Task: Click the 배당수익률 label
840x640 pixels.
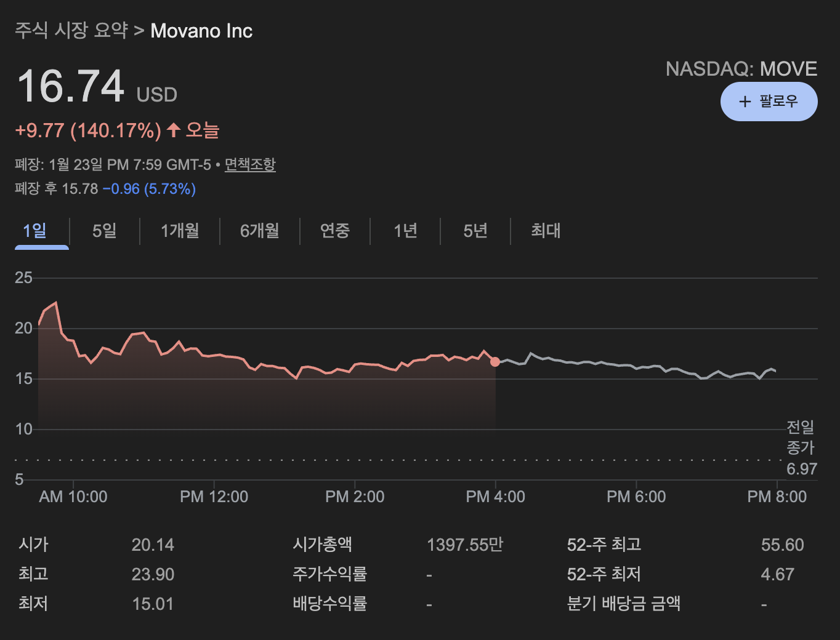Action: coord(330,604)
